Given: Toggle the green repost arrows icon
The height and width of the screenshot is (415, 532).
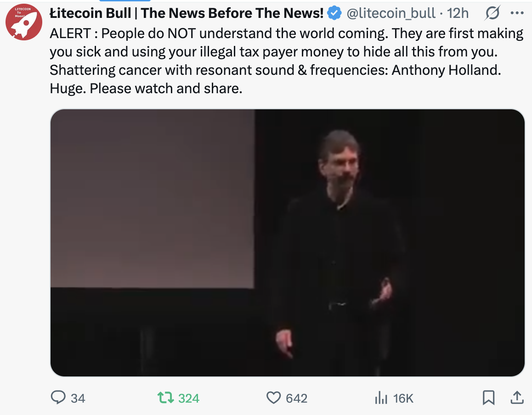Looking at the screenshot, I should [x=165, y=398].
